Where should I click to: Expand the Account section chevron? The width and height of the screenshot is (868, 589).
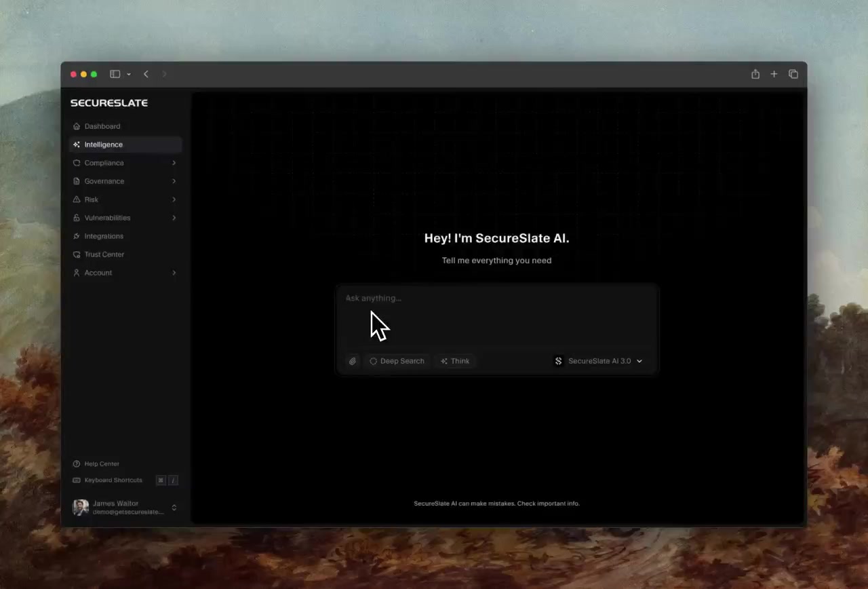point(174,273)
